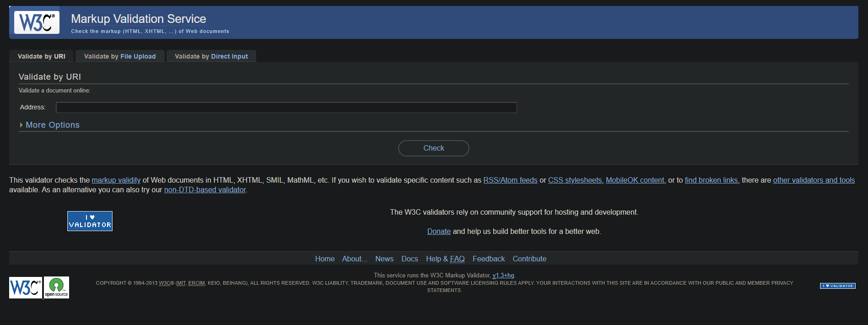The height and width of the screenshot is (325, 868).
Task: Click the TRADEMARK link in the footer
Action: click(367, 283)
